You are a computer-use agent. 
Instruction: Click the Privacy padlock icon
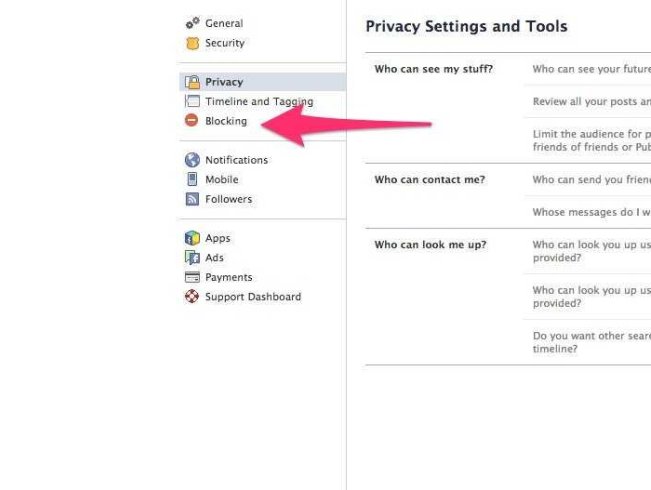(x=192, y=82)
